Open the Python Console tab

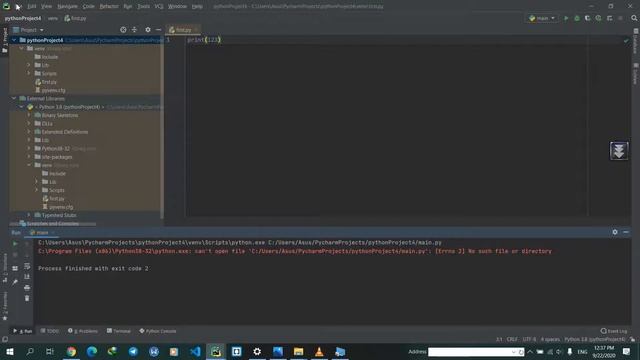click(158, 331)
